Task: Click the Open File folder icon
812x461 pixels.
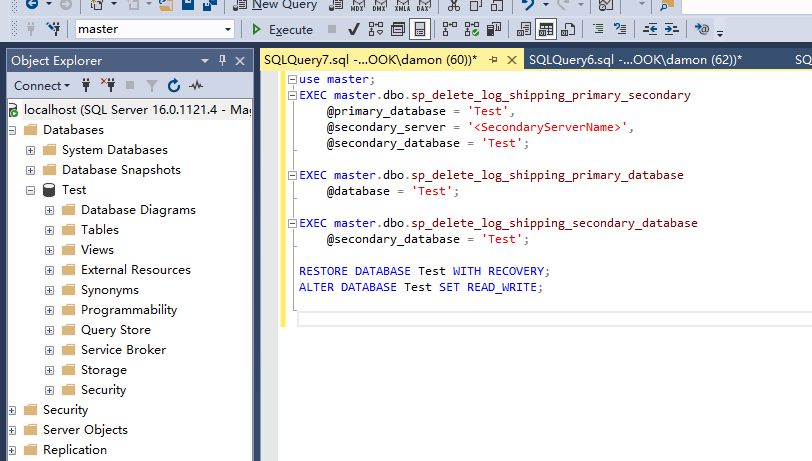Action: point(166,5)
